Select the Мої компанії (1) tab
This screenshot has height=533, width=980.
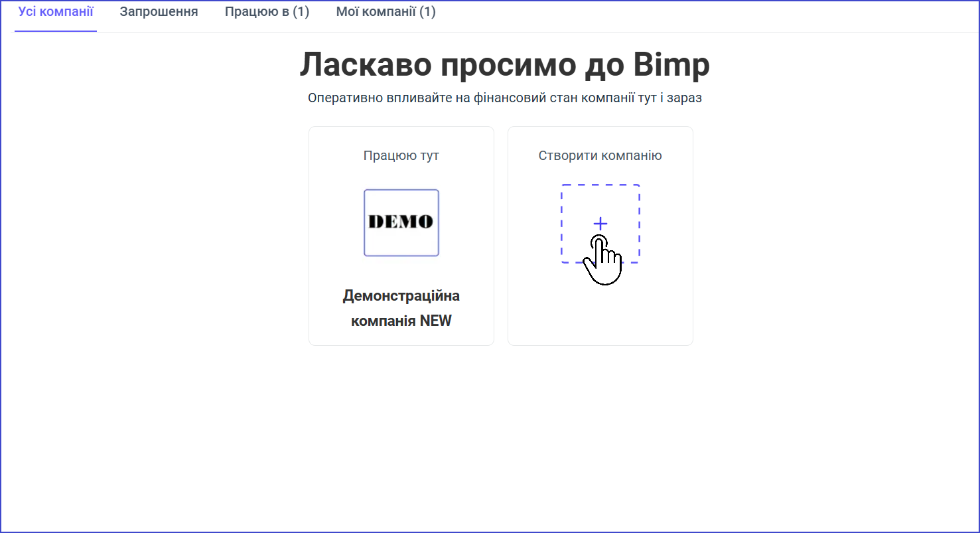386,12
